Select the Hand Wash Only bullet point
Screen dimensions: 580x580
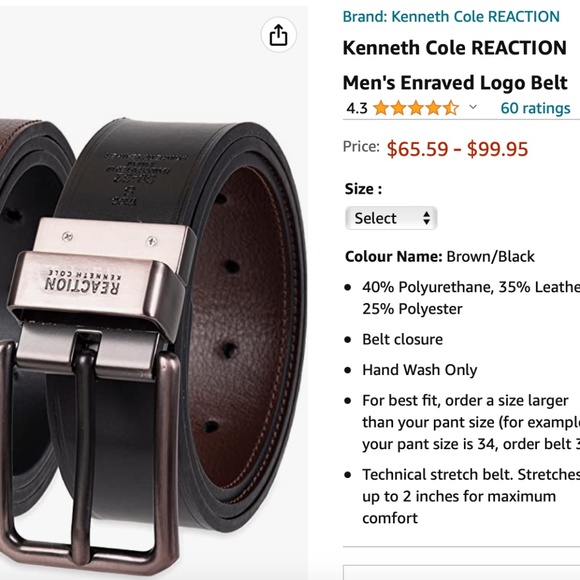tap(420, 370)
